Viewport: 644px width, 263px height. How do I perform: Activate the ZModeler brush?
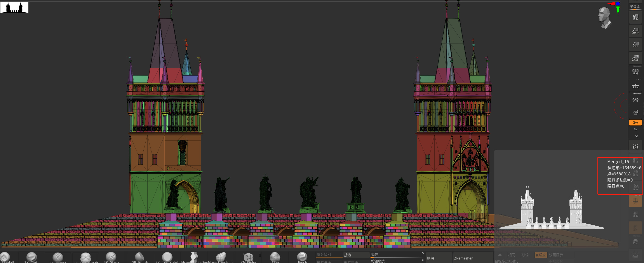click(249, 258)
